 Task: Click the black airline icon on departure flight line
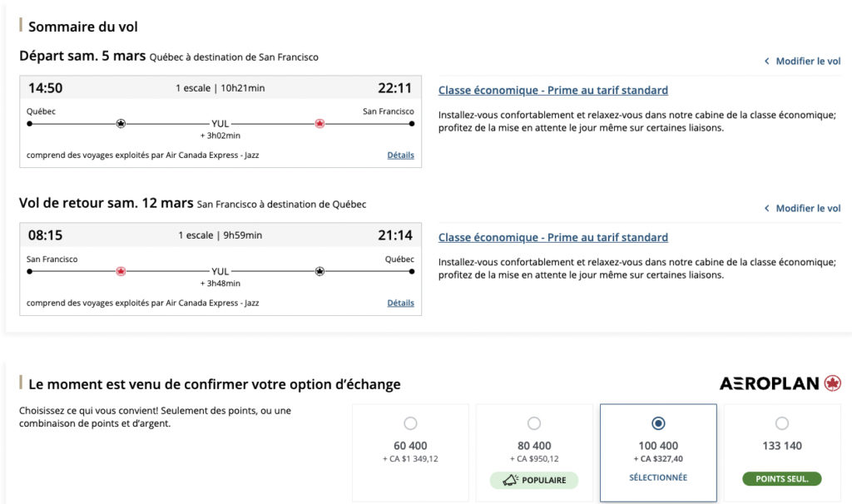pos(121,124)
